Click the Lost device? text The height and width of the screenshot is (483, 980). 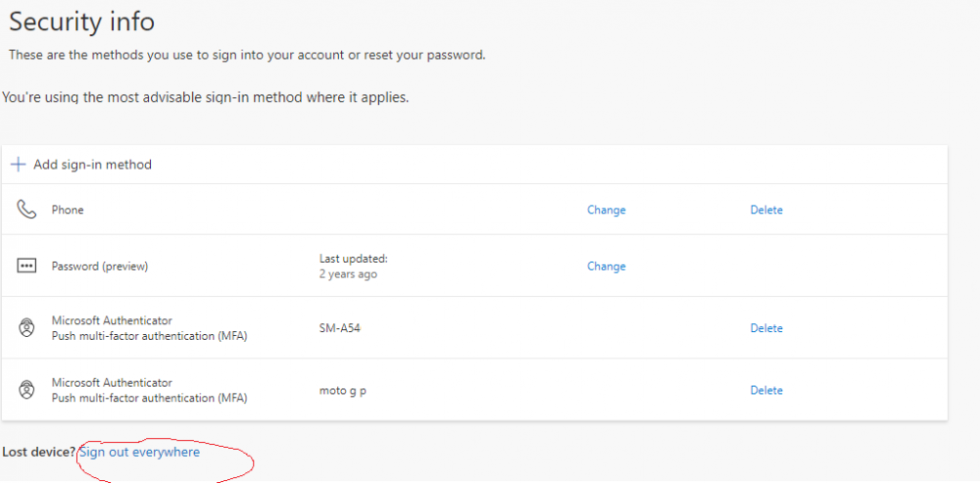[39, 452]
